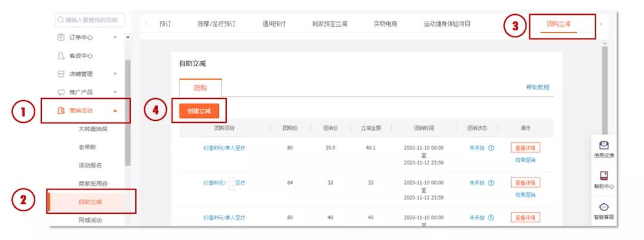
Task: Expand the 推广产品 dropdown arrow
Action: [115, 92]
